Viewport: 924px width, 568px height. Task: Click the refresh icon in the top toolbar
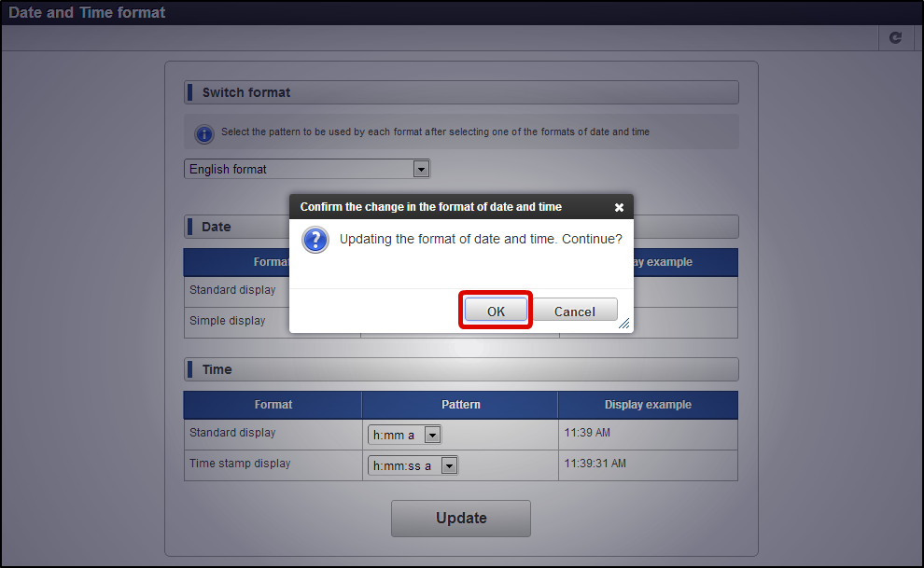tap(895, 37)
